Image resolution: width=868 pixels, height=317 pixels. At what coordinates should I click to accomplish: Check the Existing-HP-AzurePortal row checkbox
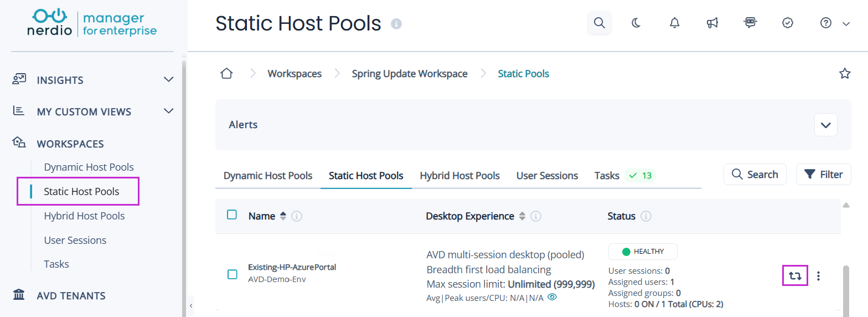point(232,274)
